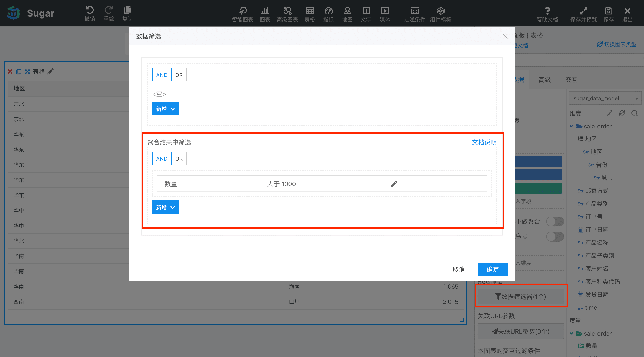The height and width of the screenshot is (357, 644).
Task: Click the 数据筛选器(1个) button
Action: tap(521, 297)
